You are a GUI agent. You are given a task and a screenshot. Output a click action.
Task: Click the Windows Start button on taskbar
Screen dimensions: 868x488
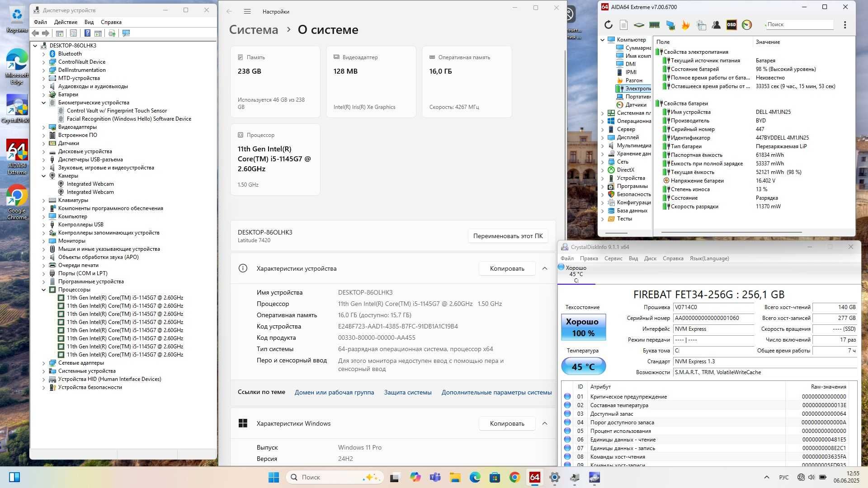pyautogui.click(x=274, y=477)
